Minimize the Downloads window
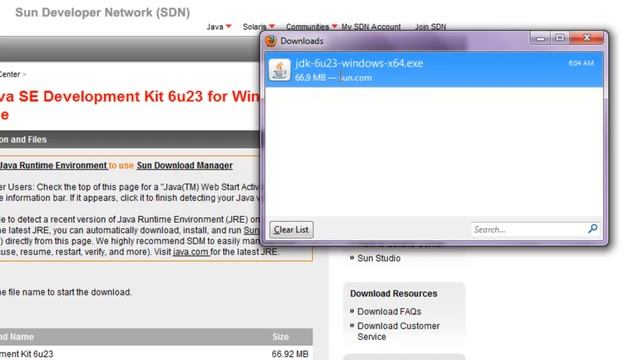The height and width of the screenshot is (360, 640). (x=540, y=38)
